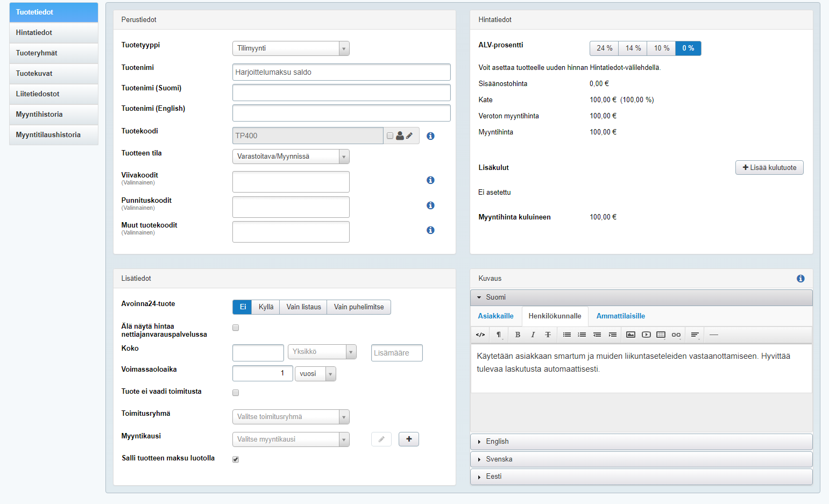Open the Hintatiedot sidebar tab

54,33
